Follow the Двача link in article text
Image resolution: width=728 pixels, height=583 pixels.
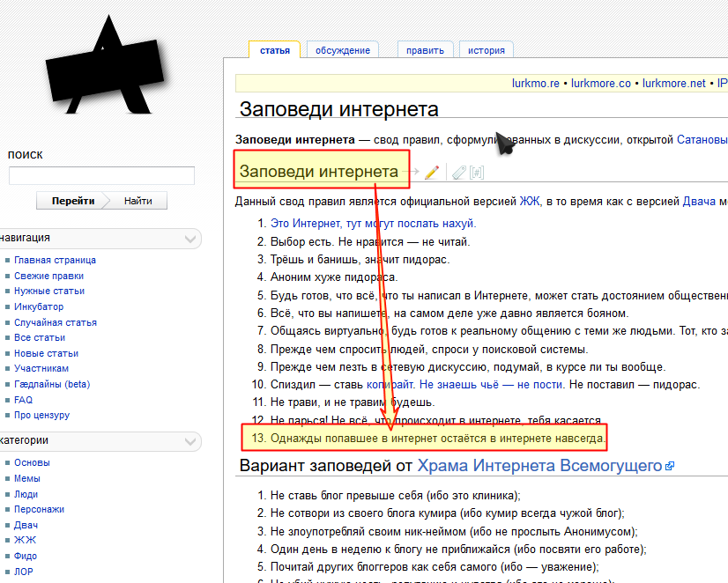pyautogui.click(x=699, y=202)
